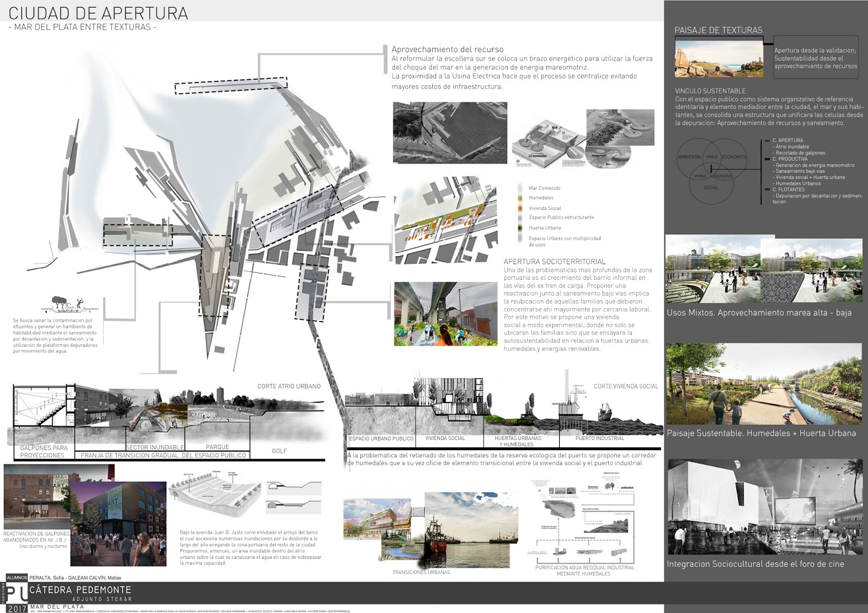
Task: Click the small figures sketch beside the site plan
Action: (69, 305)
